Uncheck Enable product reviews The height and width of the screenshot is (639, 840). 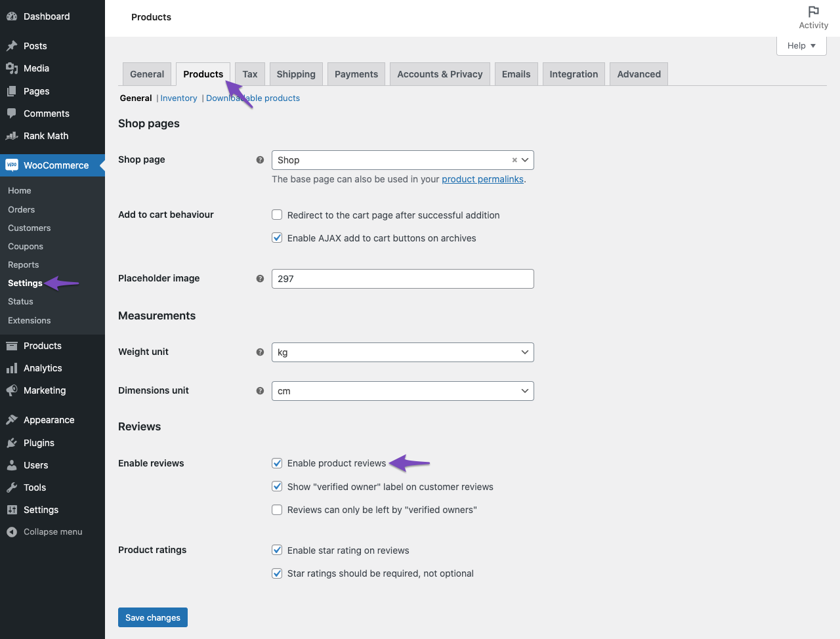[x=277, y=463]
